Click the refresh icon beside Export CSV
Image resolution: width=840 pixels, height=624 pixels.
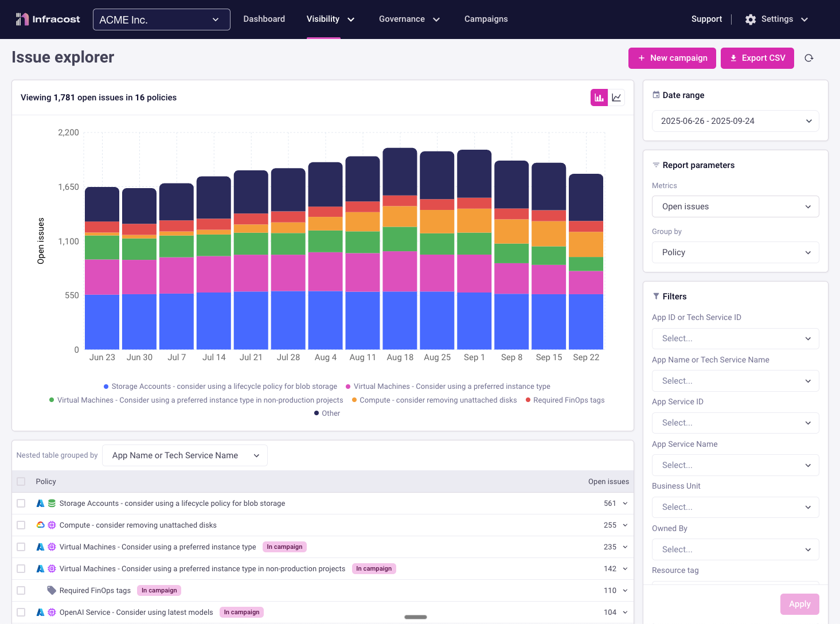tap(808, 58)
